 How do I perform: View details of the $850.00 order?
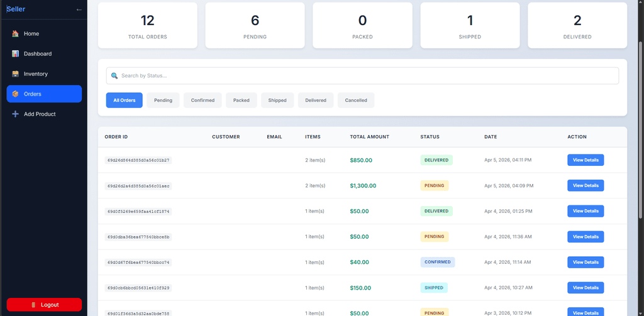(x=586, y=160)
